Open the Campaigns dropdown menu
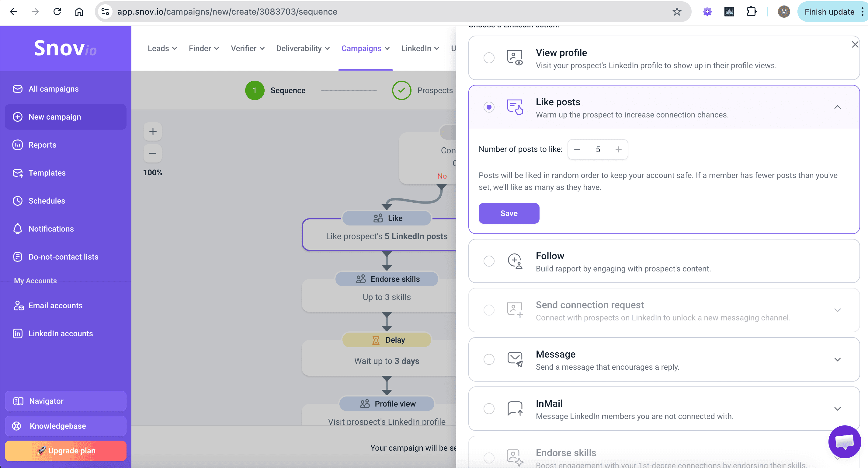 pos(366,48)
